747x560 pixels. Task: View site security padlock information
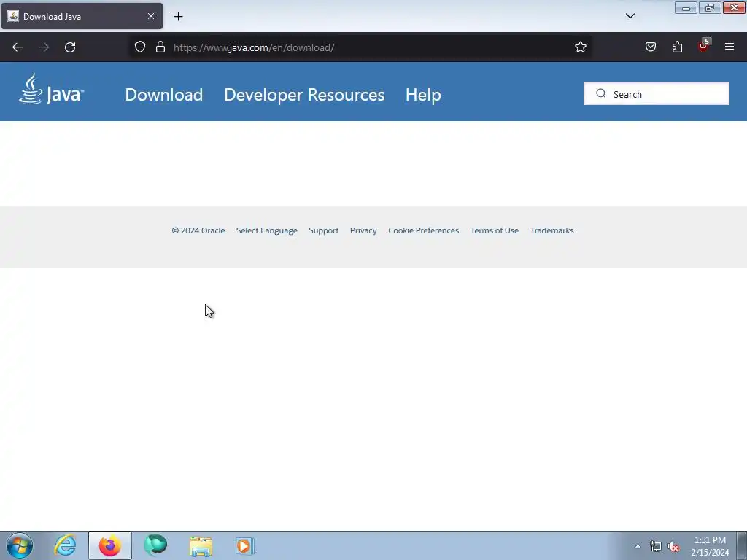160,47
